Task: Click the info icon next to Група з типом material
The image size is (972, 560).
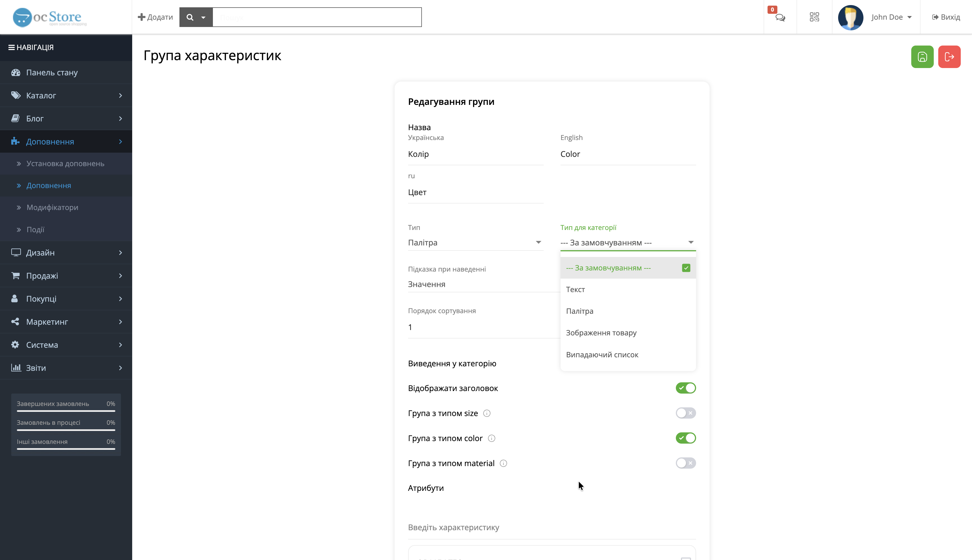Action: point(503,463)
